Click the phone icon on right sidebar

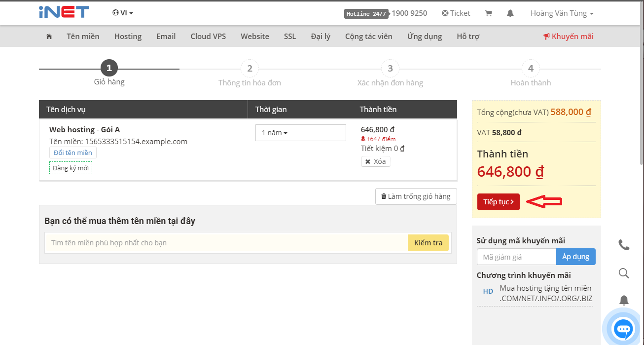[624, 245]
